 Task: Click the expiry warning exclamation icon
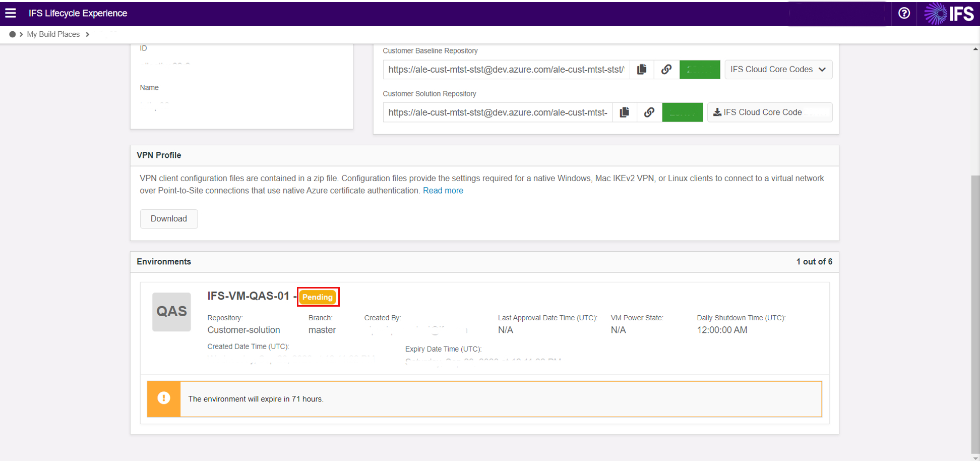(164, 398)
